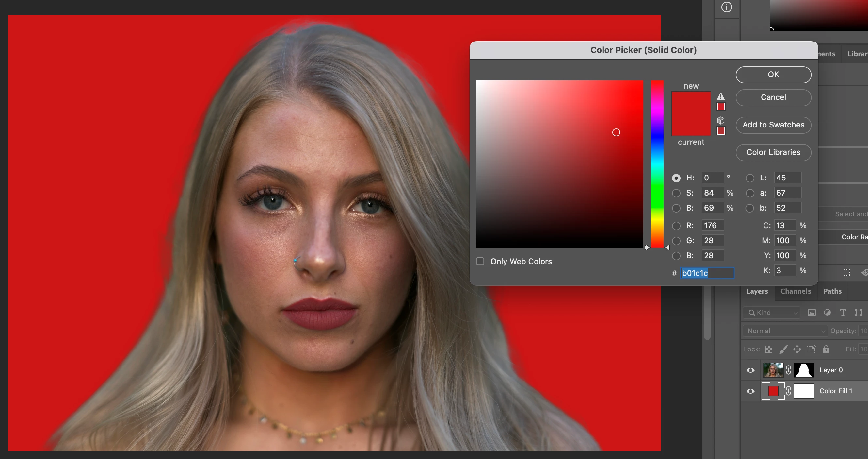Viewport: 868px width, 459px height.
Task: Click the lock position move icon
Action: (x=797, y=349)
